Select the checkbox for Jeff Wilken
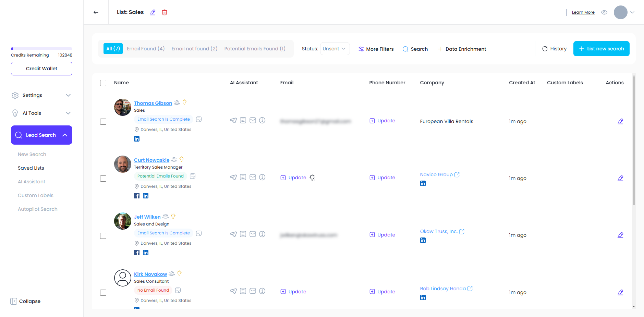Viewport: 644px width, 317px height. 103,236
